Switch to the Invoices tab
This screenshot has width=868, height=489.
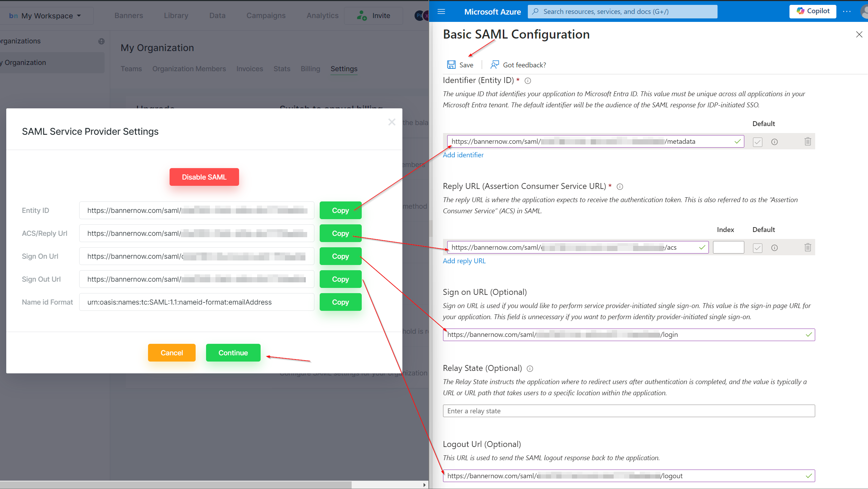click(249, 69)
